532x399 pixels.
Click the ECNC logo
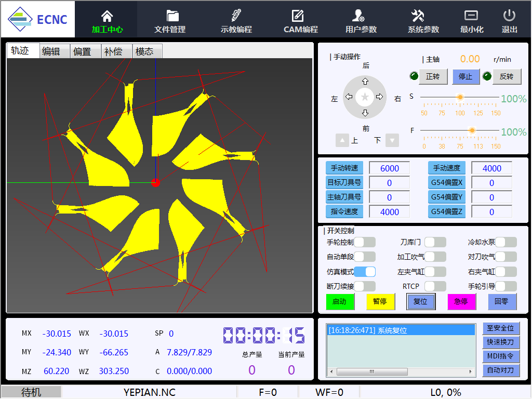(37, 19)
